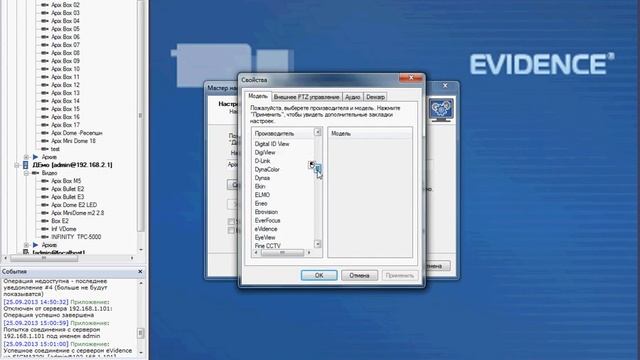Click the server icon of ДЕмо admin@192.168.2.1
The width and height of the screenshot is (640, 360).
click(25, 165)
